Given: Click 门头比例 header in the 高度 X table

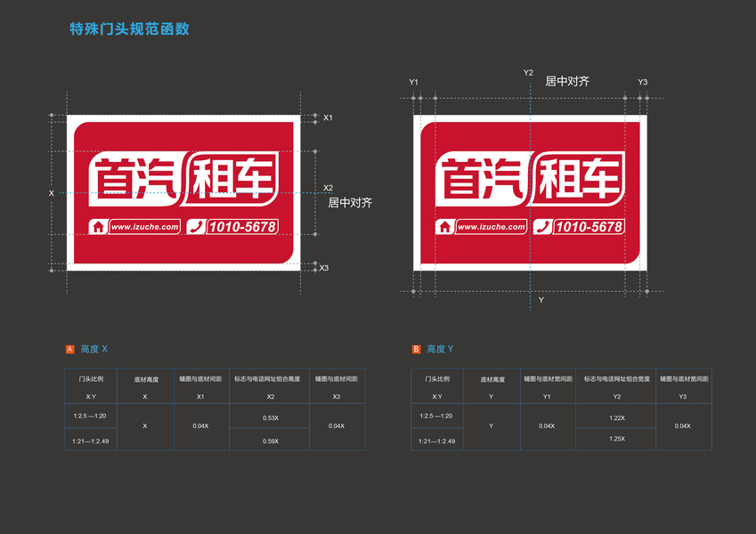Looking at the screenshot, I should [x=91, y=379].
